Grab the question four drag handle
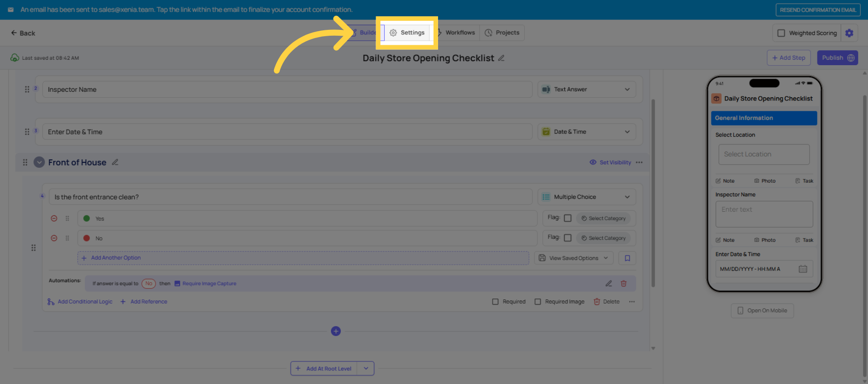The image size is (868, 384). click(x=33, y=248)
